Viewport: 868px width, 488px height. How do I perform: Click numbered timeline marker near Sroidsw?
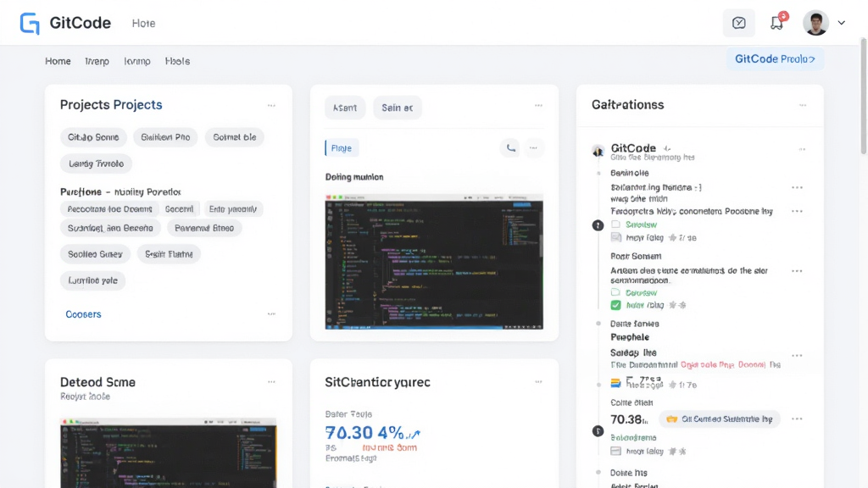click(598, 225)
